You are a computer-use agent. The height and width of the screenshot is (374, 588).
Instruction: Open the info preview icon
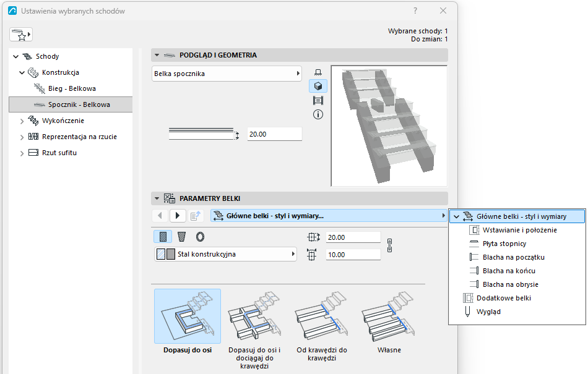coord(318,114)
